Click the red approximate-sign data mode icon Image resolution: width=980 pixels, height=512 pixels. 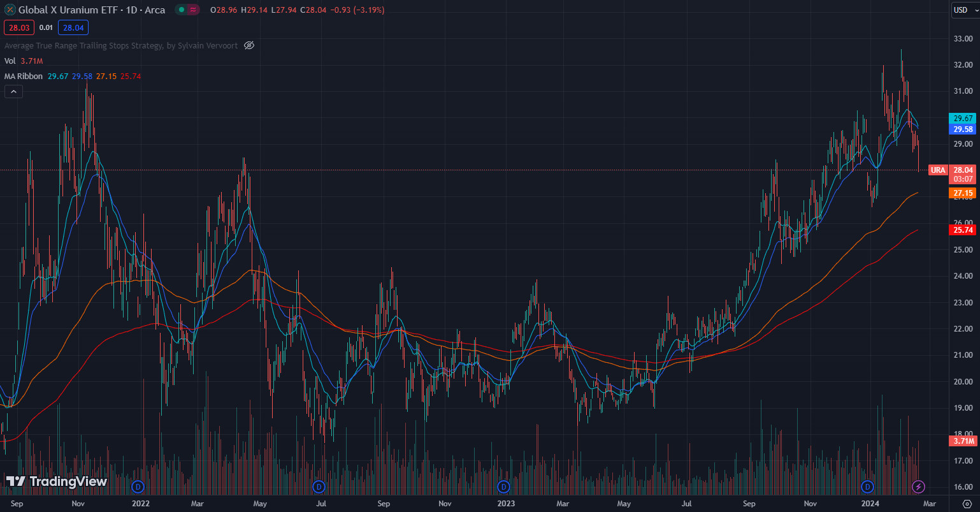coord(194,10)
